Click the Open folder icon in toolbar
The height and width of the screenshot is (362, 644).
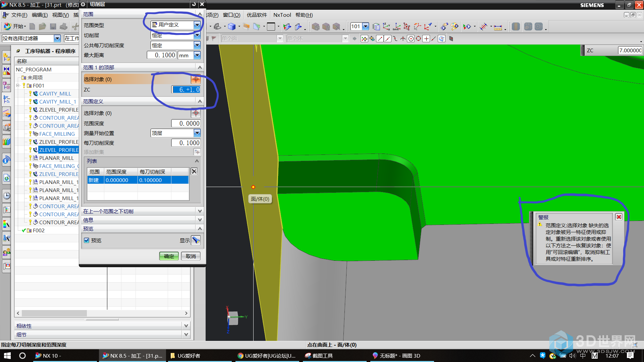[42, 26]
